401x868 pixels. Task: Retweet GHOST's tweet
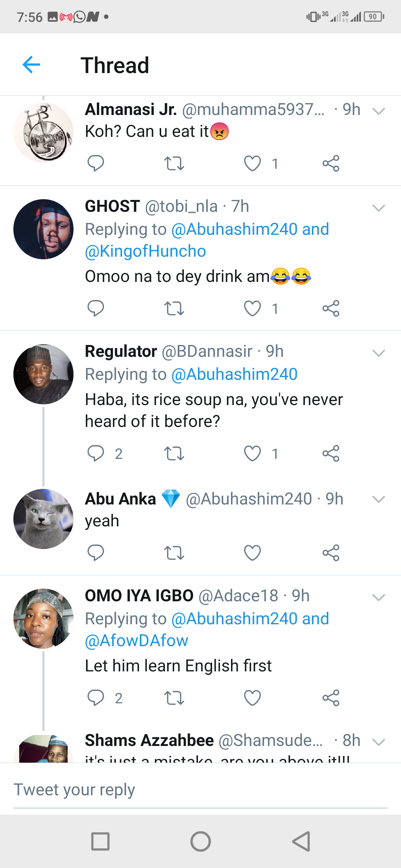coord(174,308)
